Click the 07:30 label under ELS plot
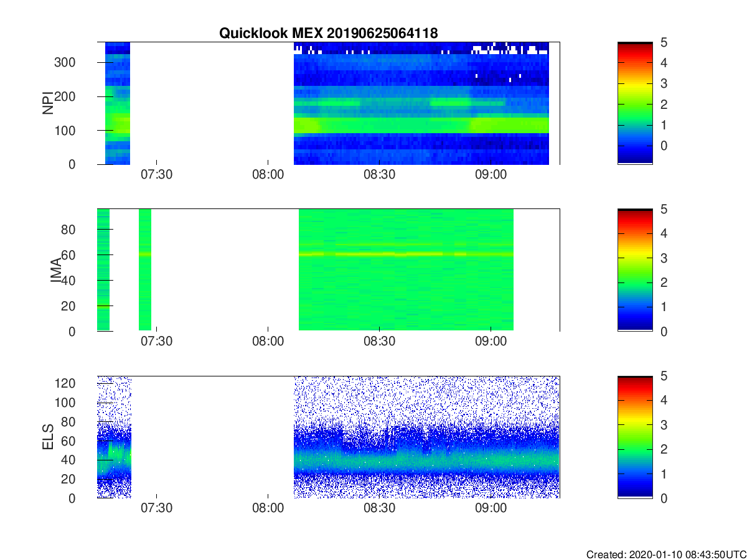 (x=156, y=508)
